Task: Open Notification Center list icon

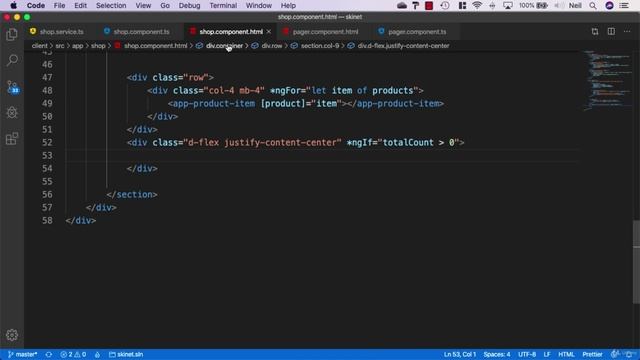Action: [x=624, y=6]
